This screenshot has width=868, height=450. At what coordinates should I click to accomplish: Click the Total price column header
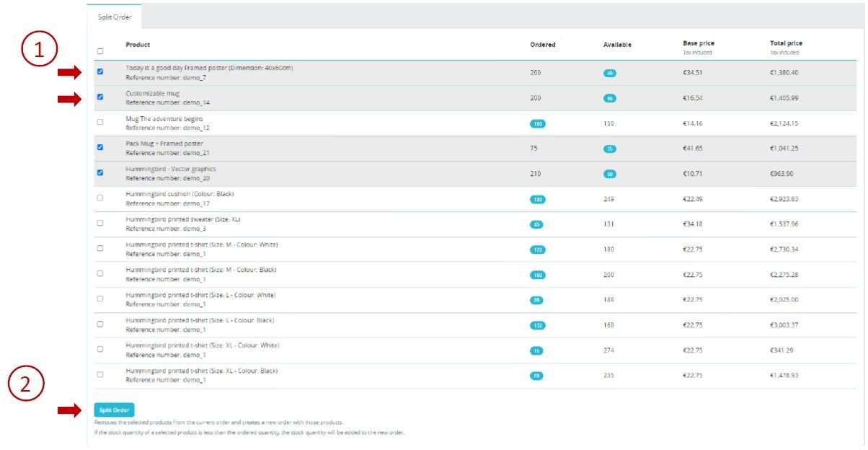tap(786, 43)
